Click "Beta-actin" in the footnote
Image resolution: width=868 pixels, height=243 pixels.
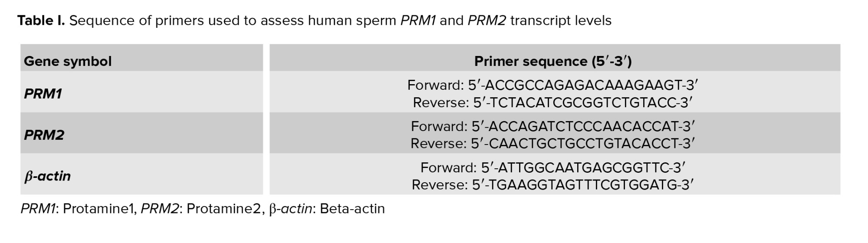tap(352, 209)
